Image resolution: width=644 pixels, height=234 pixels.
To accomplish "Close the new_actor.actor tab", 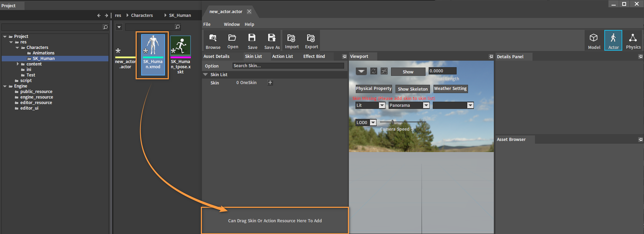I will click(249, 11).
